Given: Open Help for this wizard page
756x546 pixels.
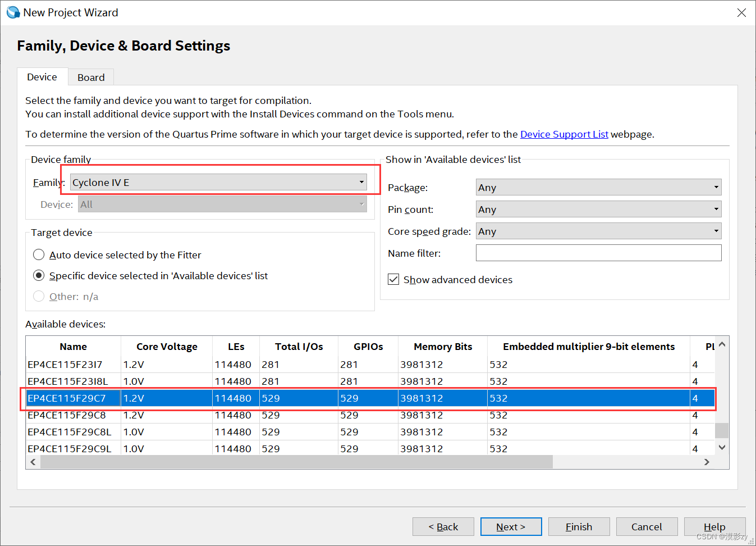Looking at the screenshot, I should coord(714,527).
